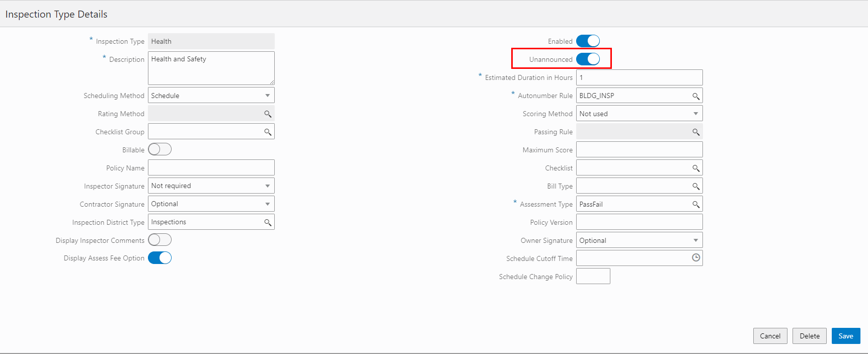This screenshot has width=868, height=354.
Task: Click the Cancel button
Action: point(770,336)
